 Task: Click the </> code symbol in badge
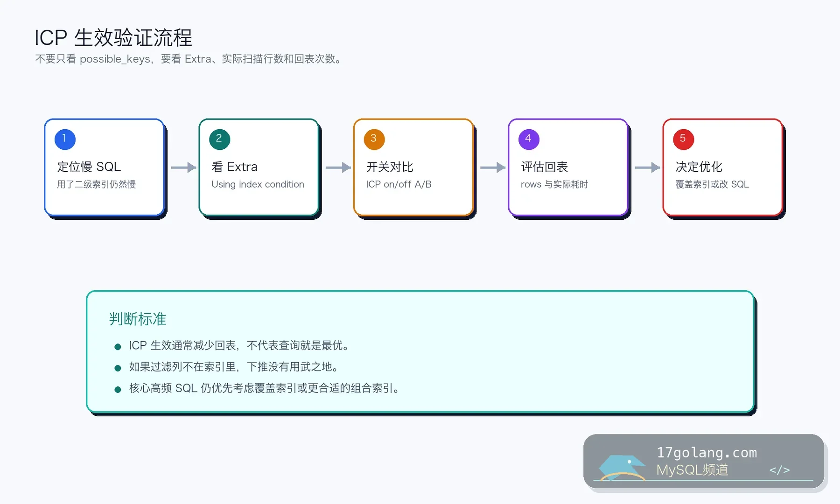779,470
